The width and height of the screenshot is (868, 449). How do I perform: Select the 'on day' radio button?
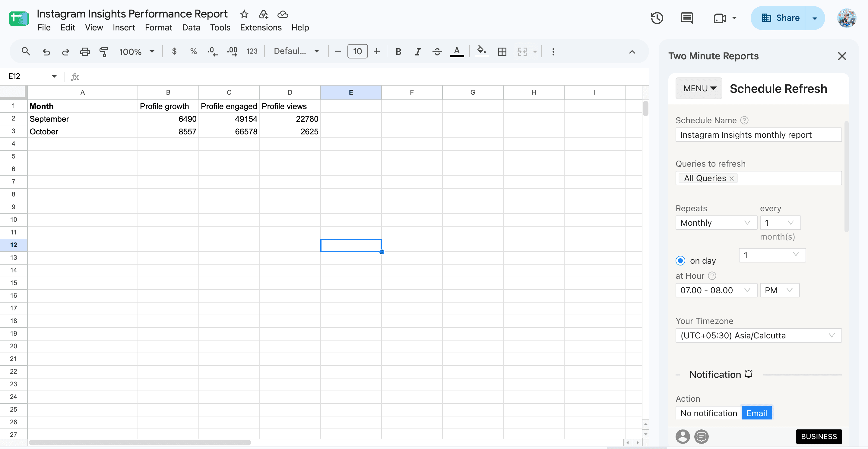680,261
